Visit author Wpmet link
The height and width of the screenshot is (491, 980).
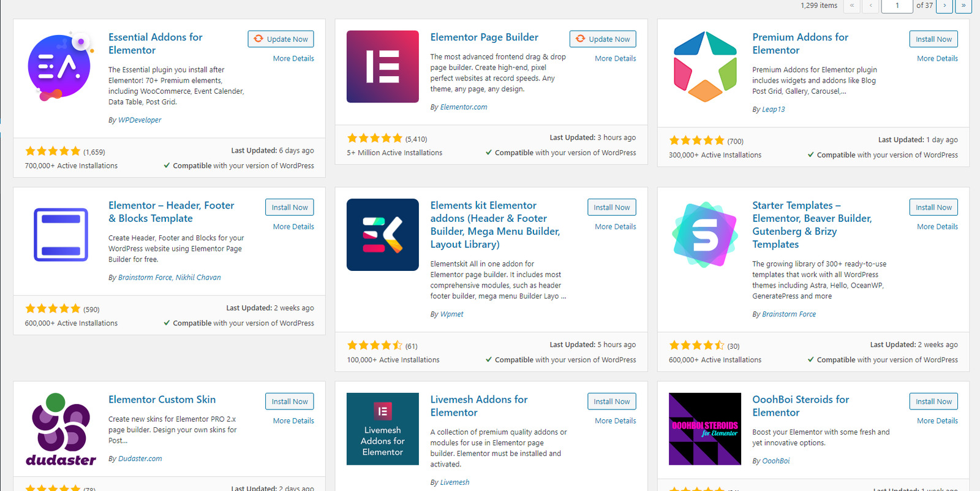[451, 314]
